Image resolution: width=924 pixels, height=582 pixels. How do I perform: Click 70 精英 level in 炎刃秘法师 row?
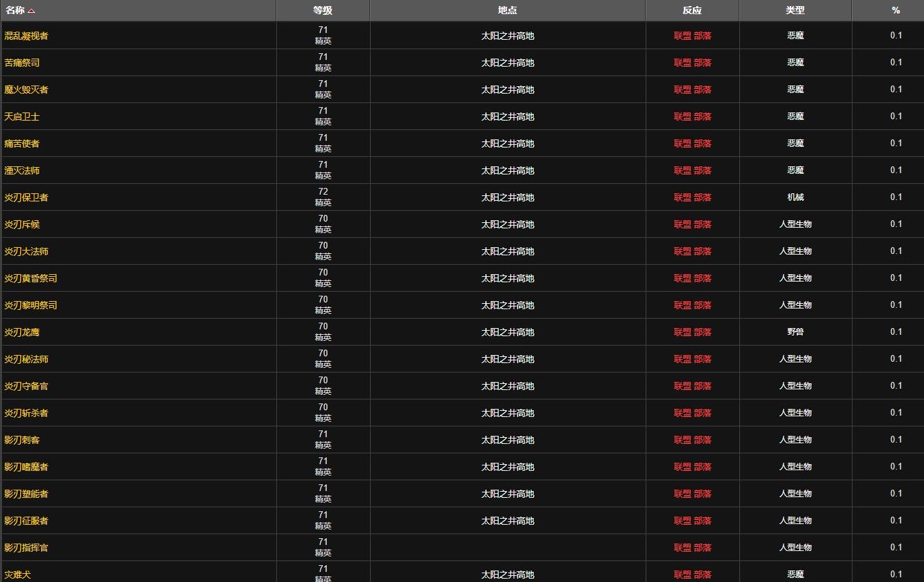(323, 359)
